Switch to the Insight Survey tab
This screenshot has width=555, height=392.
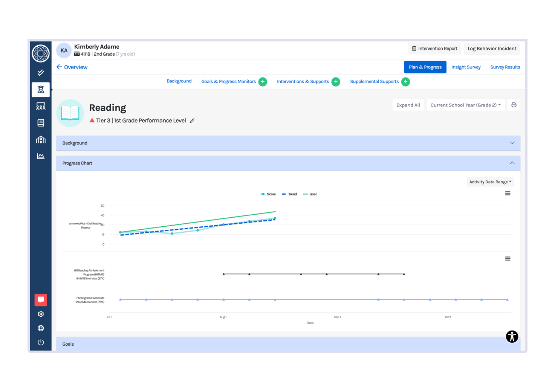(466, 67)
